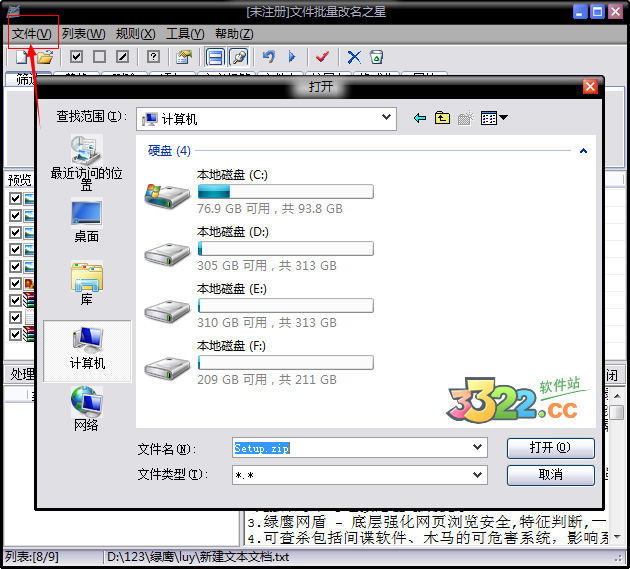Click the 本地磁盘 (E:) drive label
This screenshot has height=569, width=630.
(x=232, y=289)
